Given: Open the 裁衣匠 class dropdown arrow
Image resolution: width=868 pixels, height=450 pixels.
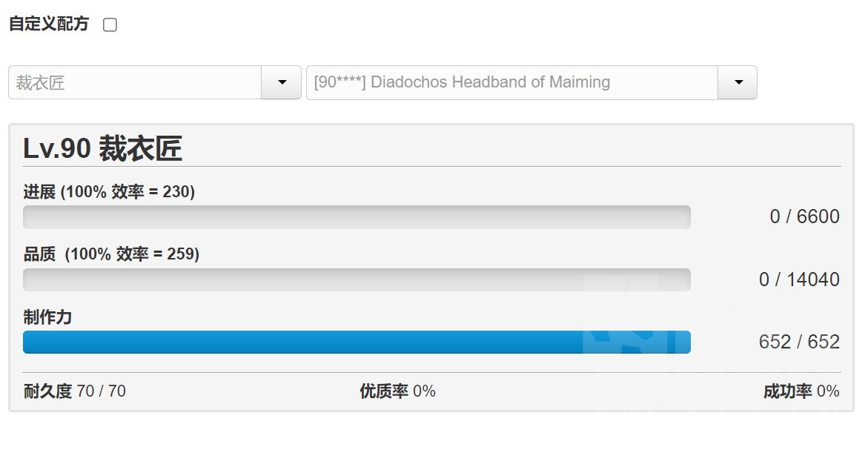Looking at the screenshot, I should (x=282, y=82).
